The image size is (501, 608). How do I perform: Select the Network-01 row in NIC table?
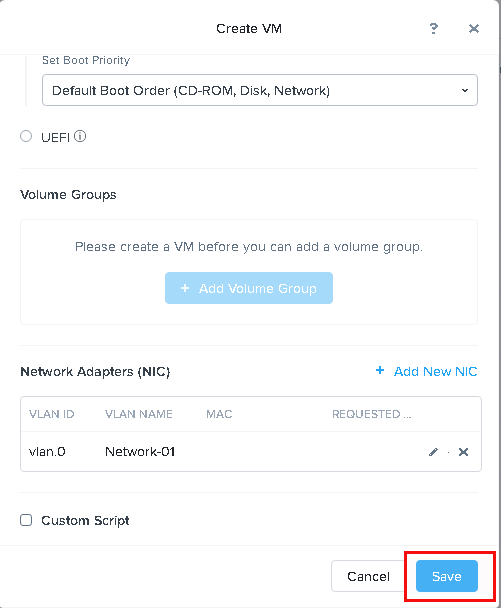(x=251, y=452)
